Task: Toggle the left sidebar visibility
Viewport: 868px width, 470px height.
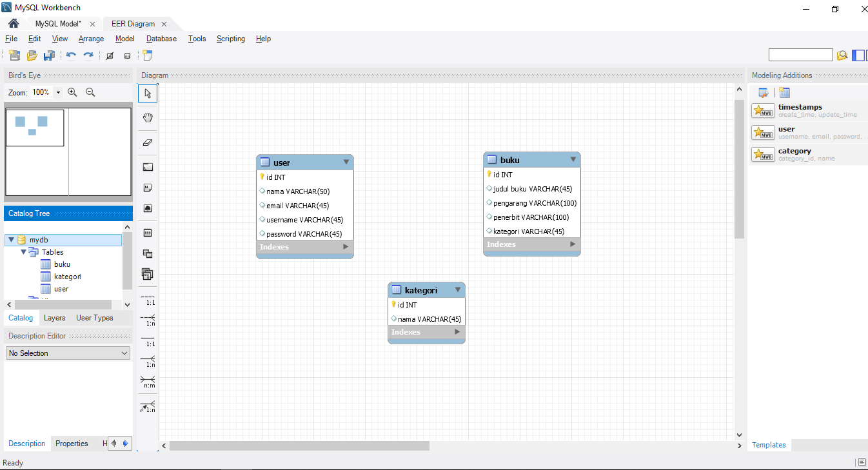Action: [x=858, y=55]
